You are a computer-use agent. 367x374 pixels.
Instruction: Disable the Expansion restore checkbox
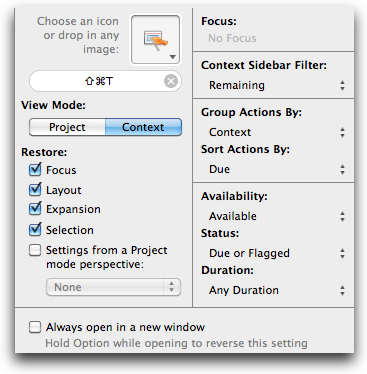coord(35,209)
